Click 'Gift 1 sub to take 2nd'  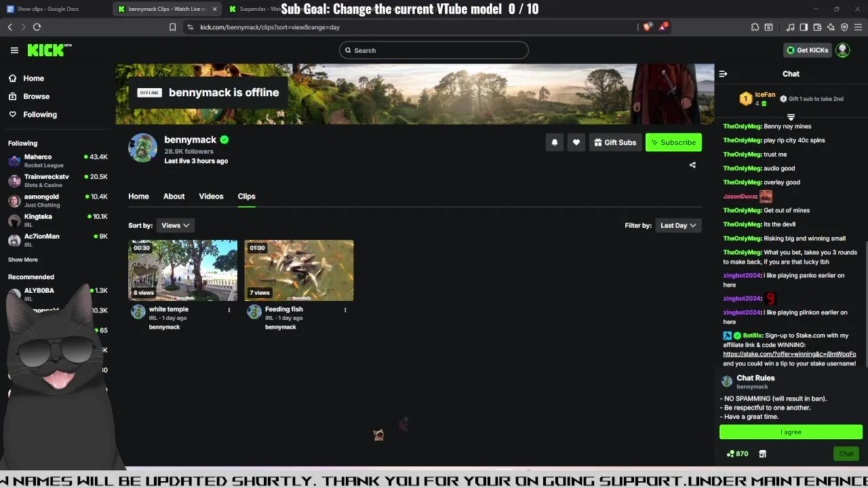coord(812,99)
